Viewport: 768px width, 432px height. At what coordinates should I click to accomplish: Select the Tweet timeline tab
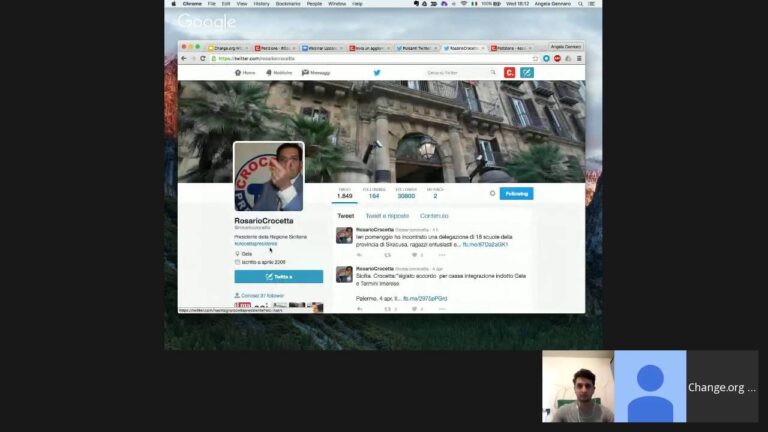[x=345, y=216]
